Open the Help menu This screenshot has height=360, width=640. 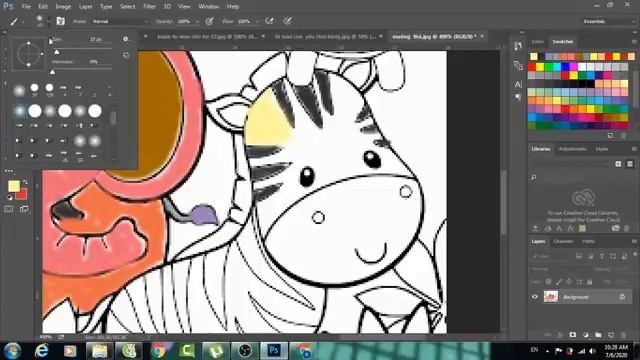(233, 7)
